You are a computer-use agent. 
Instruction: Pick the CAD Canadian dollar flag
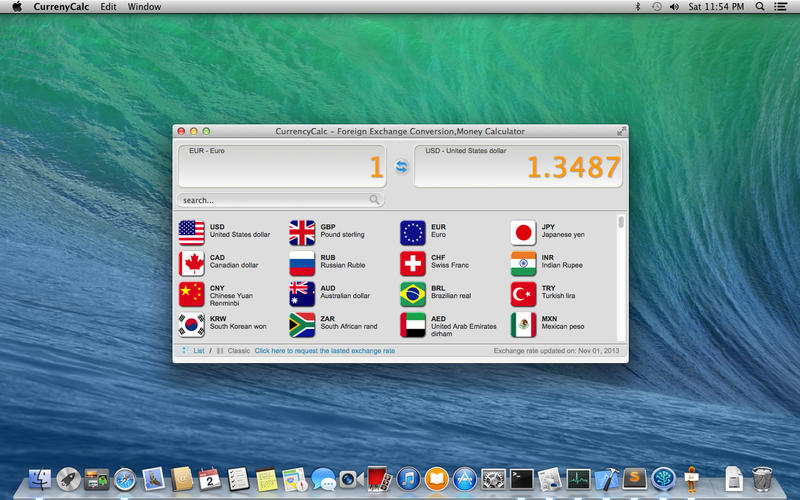click(191, 263)
